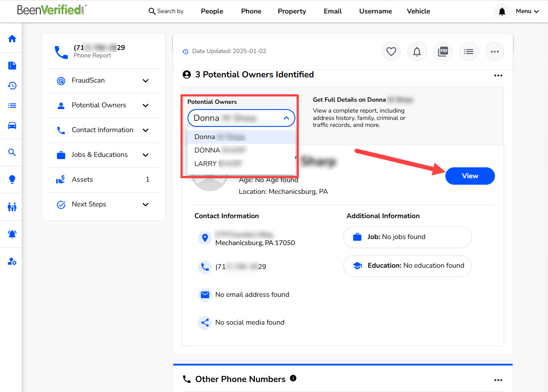Open the lists icon in left sidebar

12,106
